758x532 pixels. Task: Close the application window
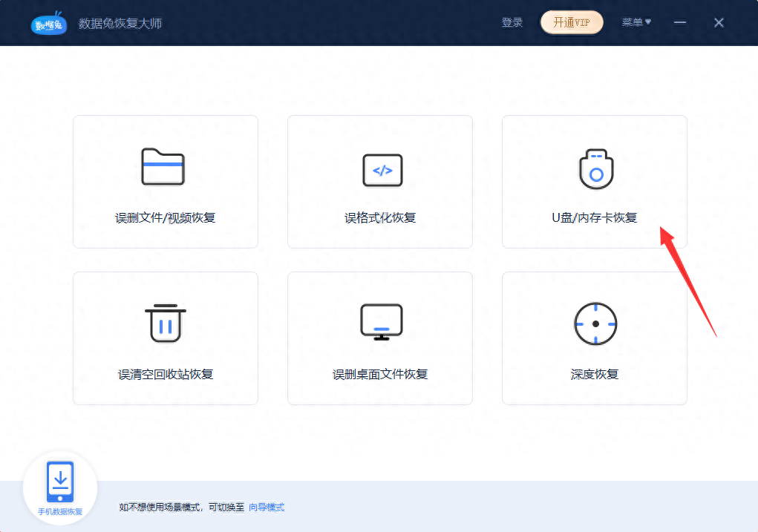click(719, 23)
